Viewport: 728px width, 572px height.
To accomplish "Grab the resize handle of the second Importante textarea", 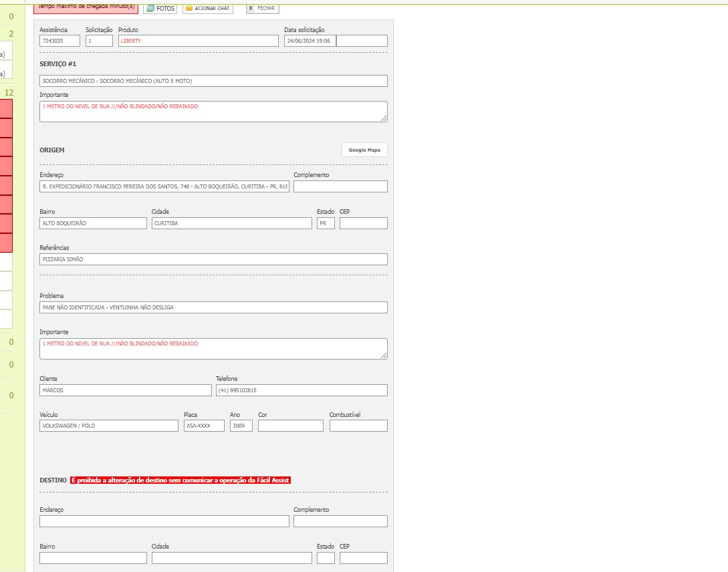I will point(384,355).
